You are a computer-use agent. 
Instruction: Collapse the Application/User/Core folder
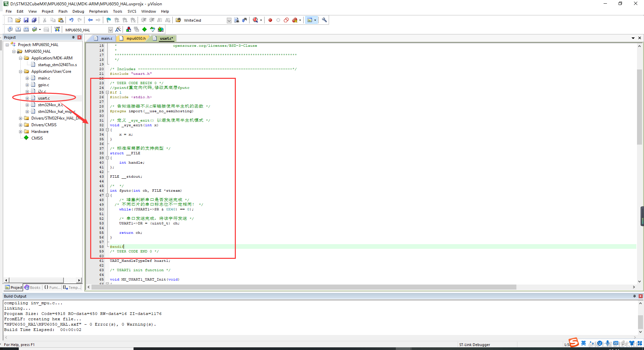point(20,71)
